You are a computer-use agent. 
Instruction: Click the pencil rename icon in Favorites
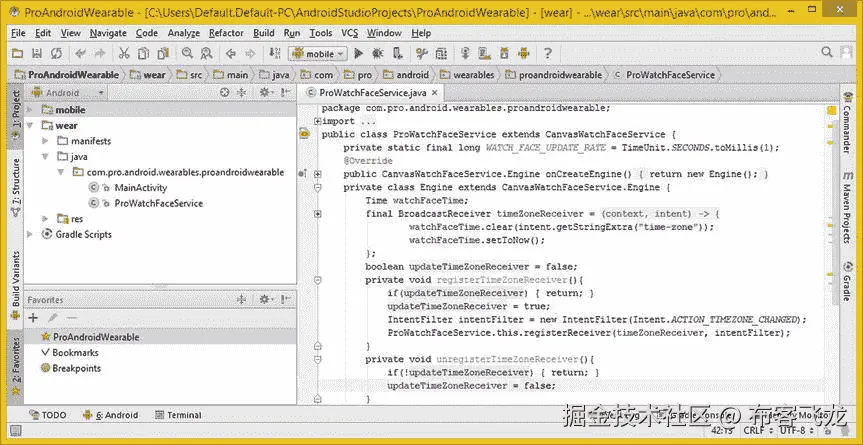[52, 318]
